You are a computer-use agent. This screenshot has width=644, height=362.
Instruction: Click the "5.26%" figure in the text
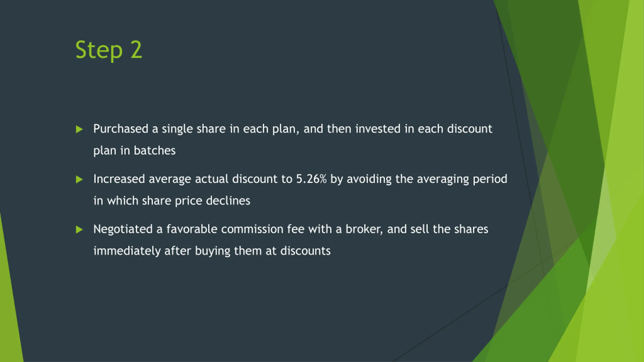click(311, 179)
